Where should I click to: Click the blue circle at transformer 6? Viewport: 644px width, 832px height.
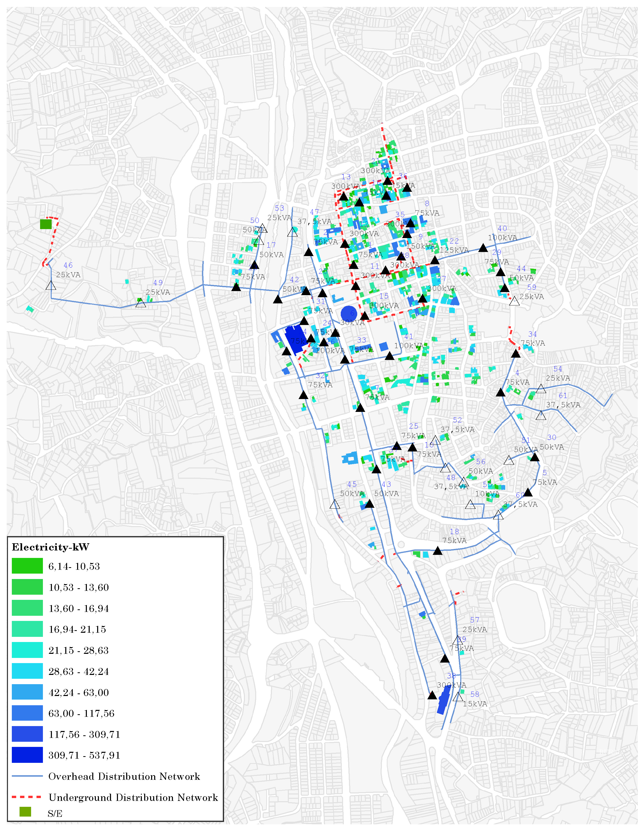pos(348,313)
